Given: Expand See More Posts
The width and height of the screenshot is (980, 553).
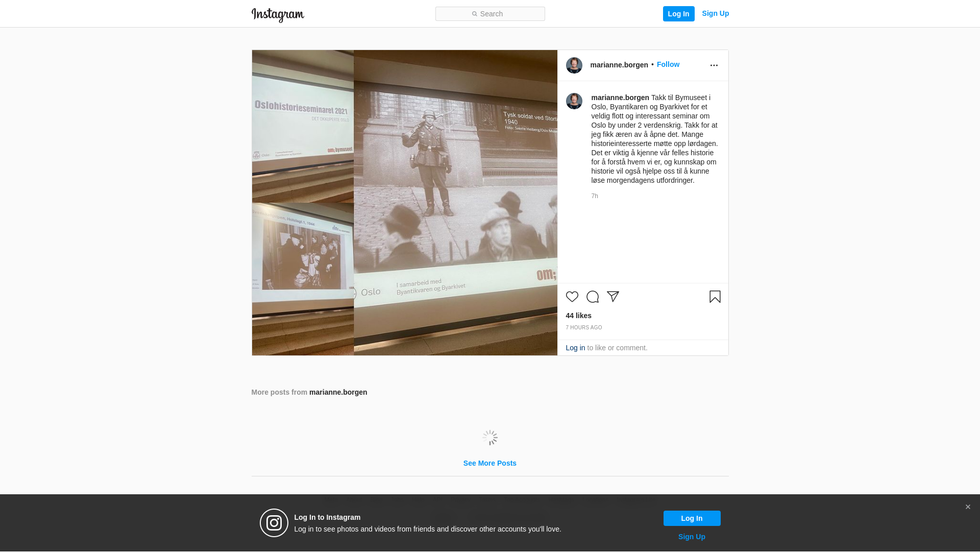Looking at the screenshot, I should 489,463.
